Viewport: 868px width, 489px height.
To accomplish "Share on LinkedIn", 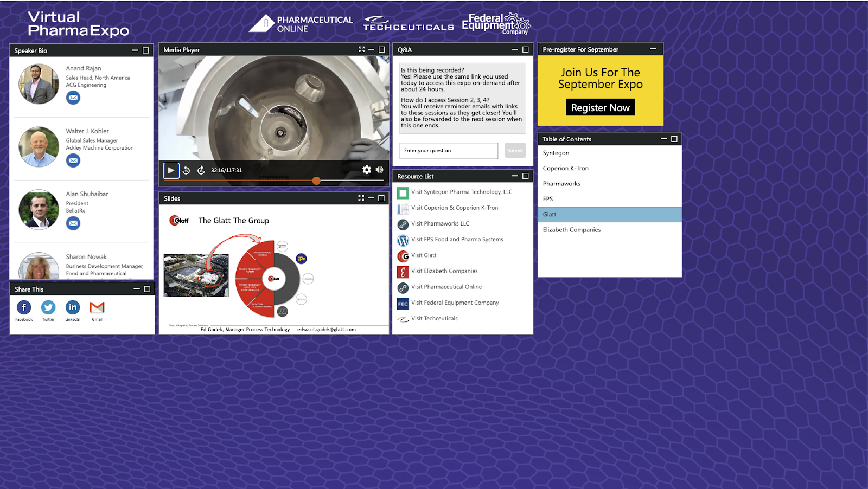I will point(73,307).
